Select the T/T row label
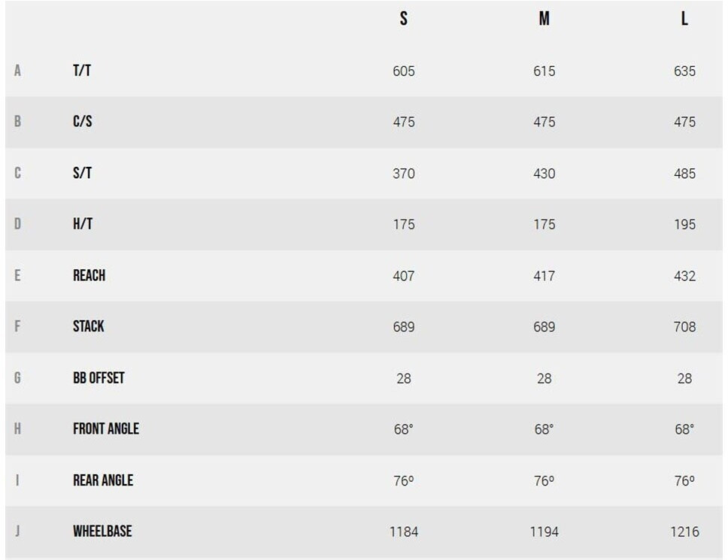This screenshot has width=728, height=560. coord(82,71)
